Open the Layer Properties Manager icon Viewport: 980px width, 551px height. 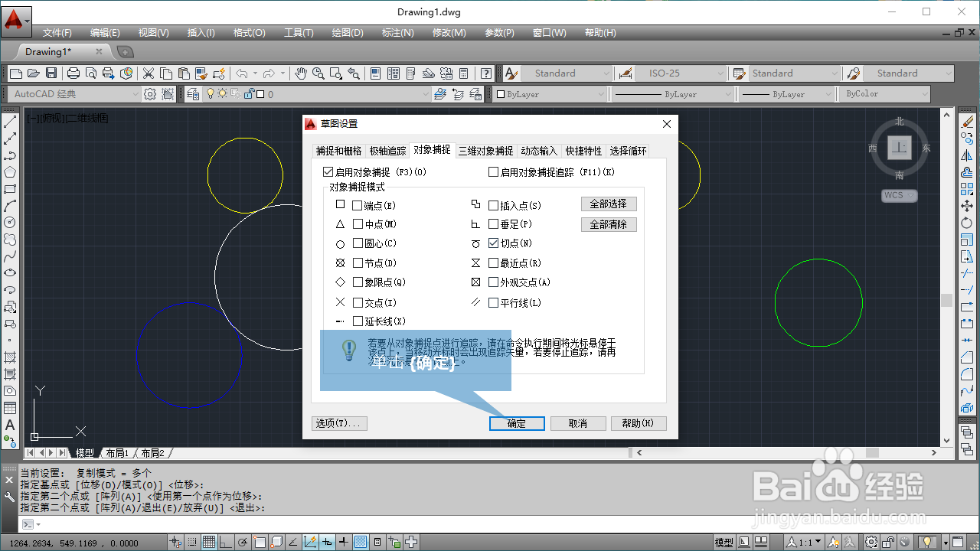click(x=192, y=94)
